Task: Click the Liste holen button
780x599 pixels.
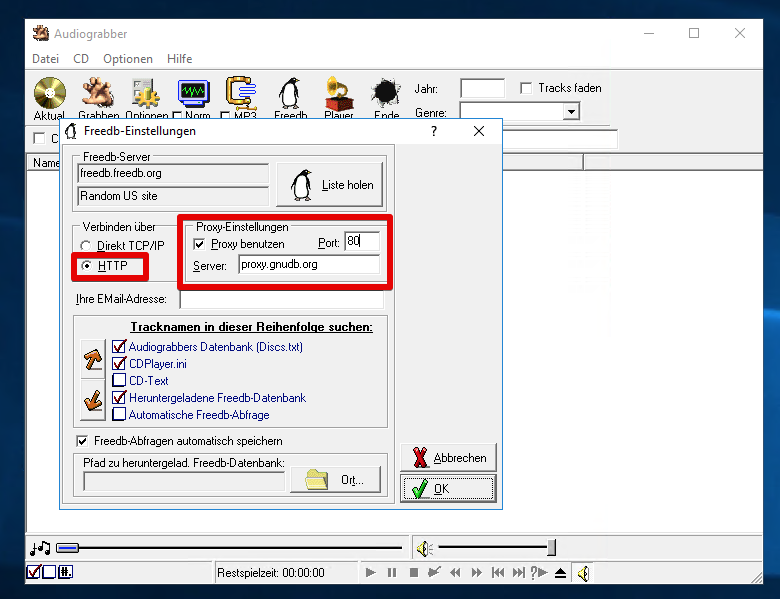Action: point(329,185)
